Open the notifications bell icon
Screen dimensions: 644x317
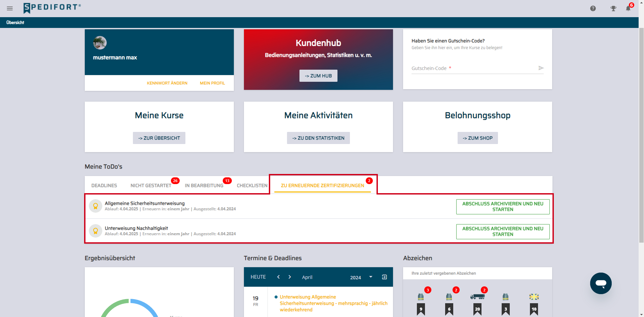click(628, 8)
